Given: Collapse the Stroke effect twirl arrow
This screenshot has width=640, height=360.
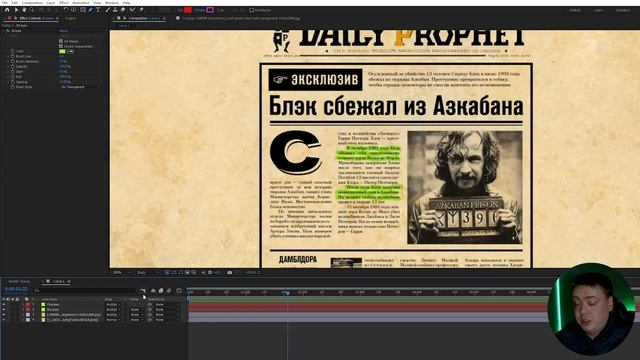Looking at the screenshot, I should pos(3,31).
